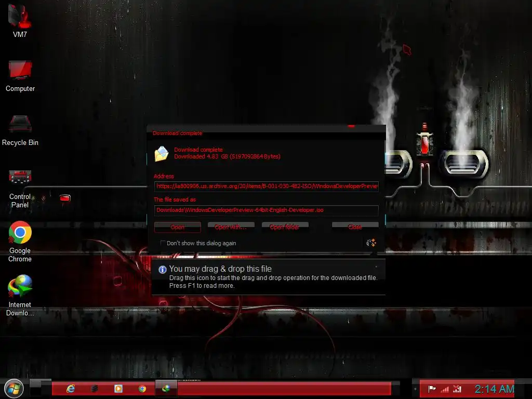Click the 'Download complete' title bar text
This screenshot has height=399, width=532.
pyautogui.click(x=178, y=133)
